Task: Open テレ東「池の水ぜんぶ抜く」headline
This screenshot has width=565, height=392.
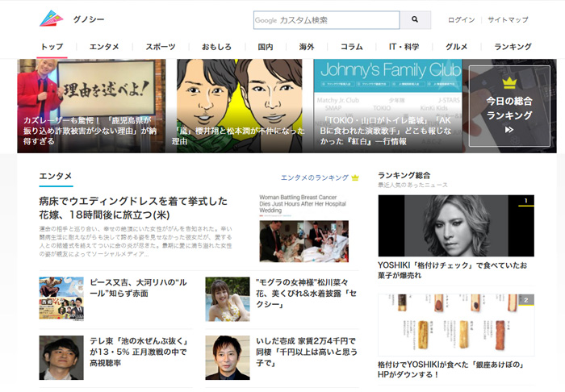Action: [139, 352]
